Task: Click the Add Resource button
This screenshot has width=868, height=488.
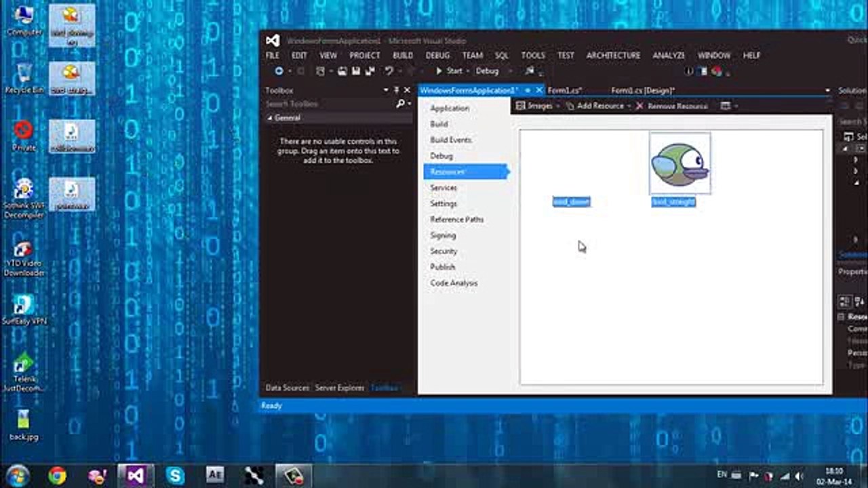Action: (x=598, y=106)
